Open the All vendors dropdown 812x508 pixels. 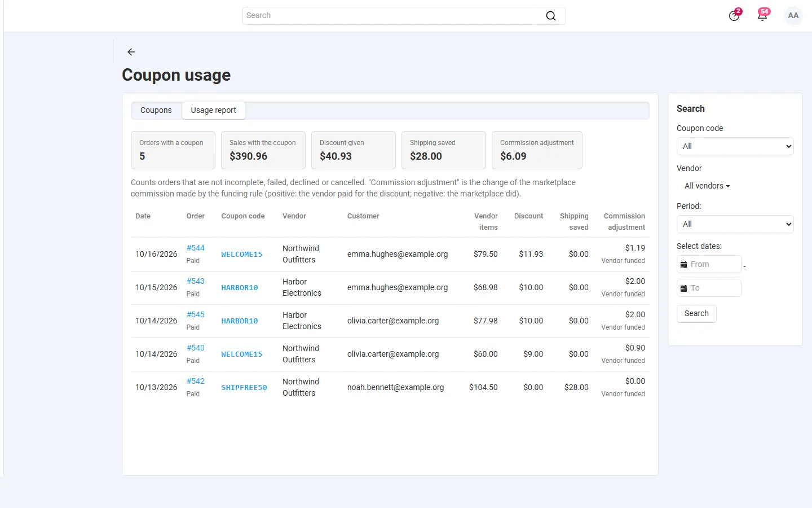click(707, 186)
